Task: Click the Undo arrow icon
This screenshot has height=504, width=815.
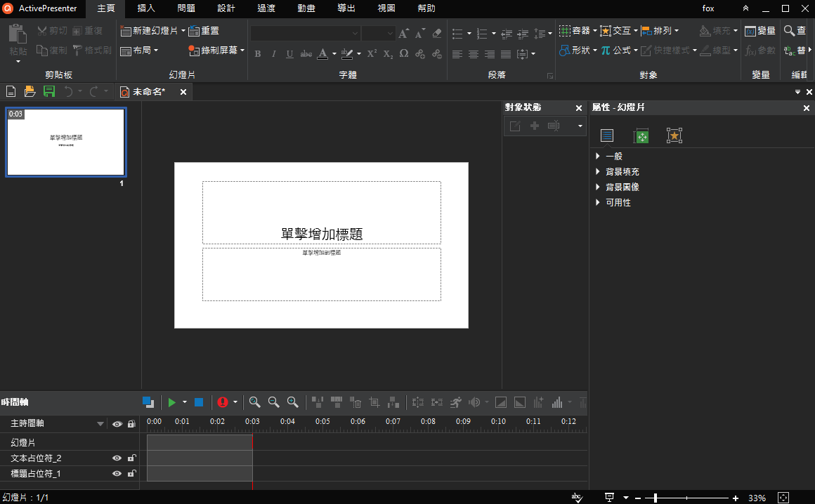Action: pos(68,92)
